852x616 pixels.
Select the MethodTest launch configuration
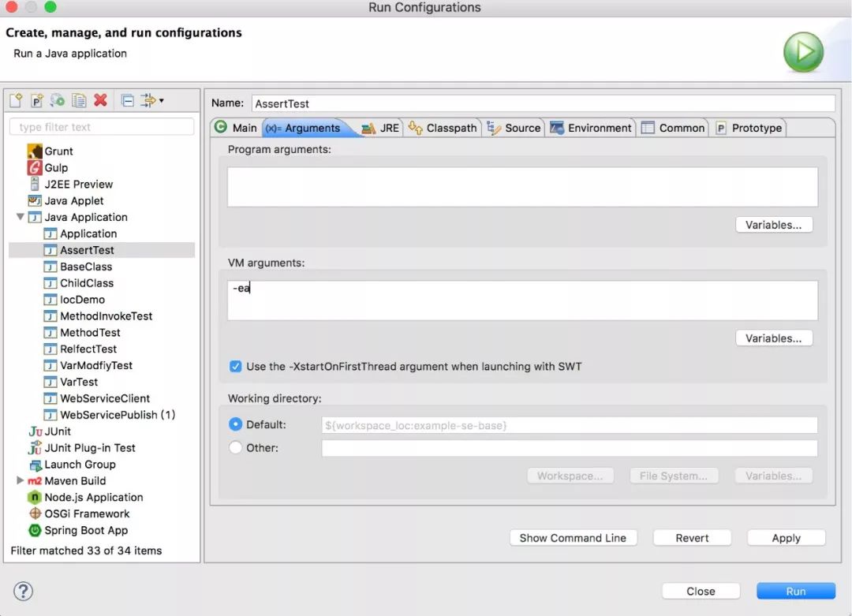coord(82,332)
